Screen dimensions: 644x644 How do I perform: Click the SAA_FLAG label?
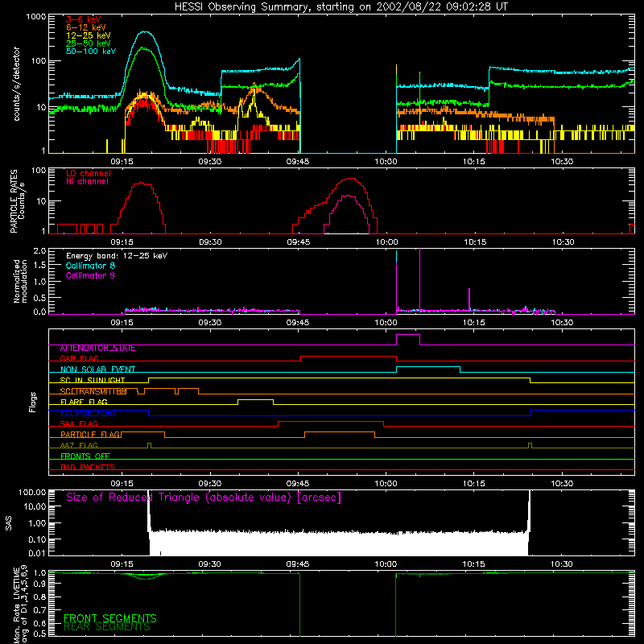coord(79,424)
